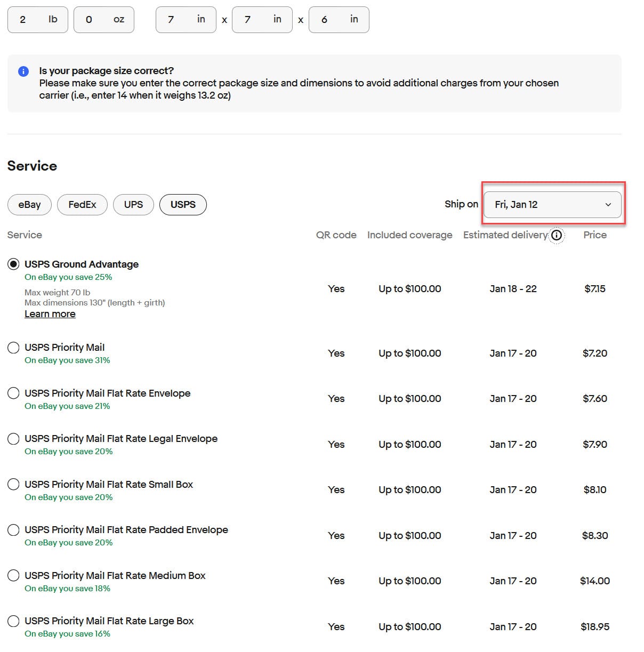Click the 'Is your package size correct?' heading
Viewport: 644px width, 652px height.
click(x=107, y=71)
